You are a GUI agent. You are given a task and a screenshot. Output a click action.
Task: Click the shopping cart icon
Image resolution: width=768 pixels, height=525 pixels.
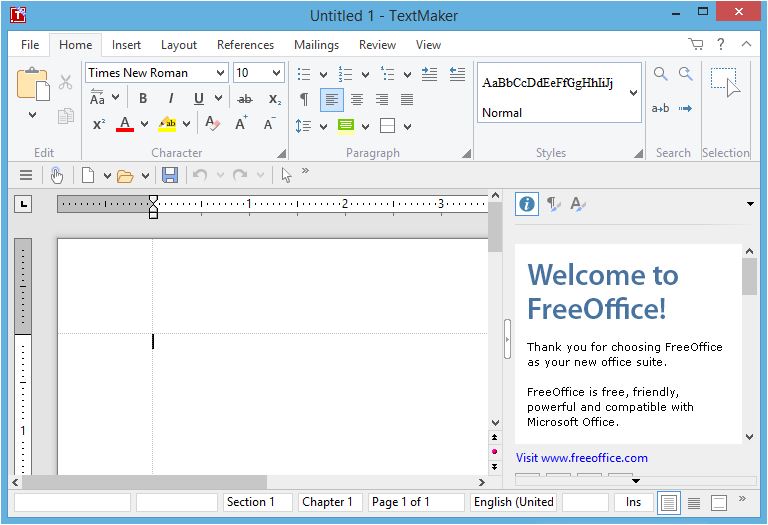click(x=696, y=44)
